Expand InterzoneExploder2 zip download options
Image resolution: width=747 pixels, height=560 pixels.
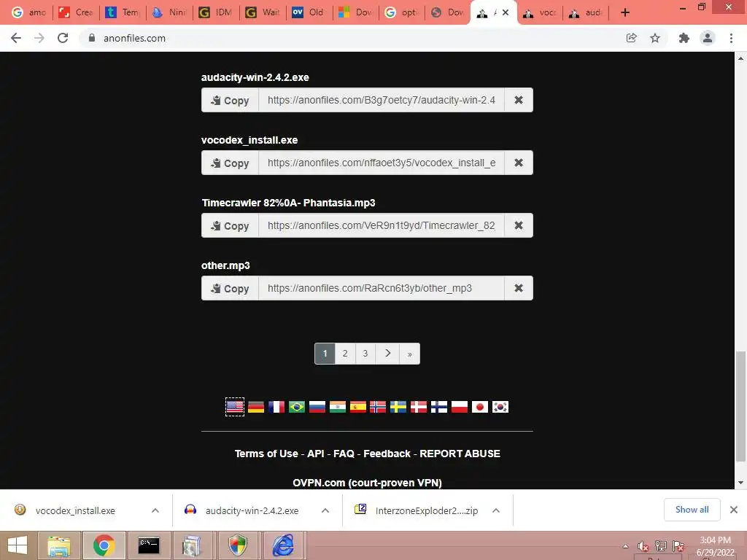point(496,510)
